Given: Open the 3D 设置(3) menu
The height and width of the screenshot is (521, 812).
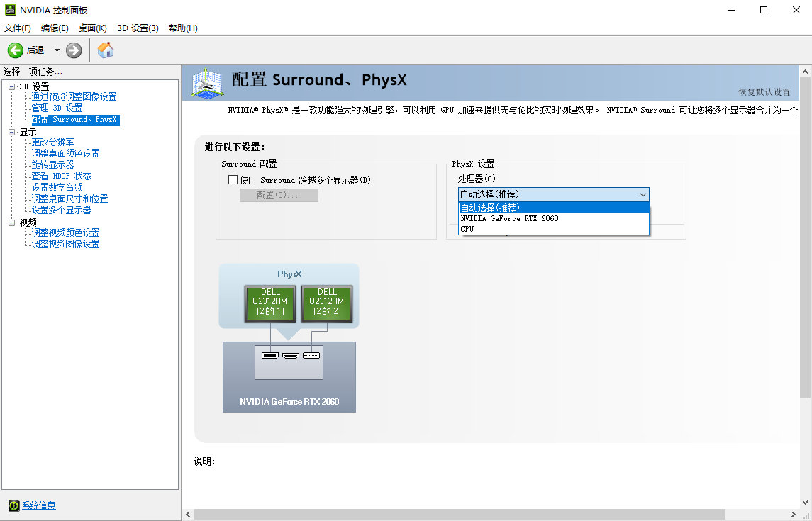Looking at the screenshot, I should [138, 28].
